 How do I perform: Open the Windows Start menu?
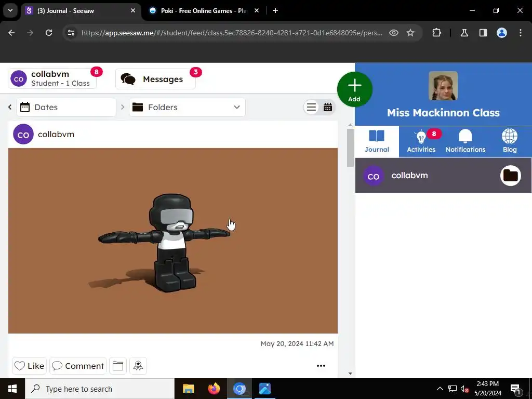[x=12, y=389]
